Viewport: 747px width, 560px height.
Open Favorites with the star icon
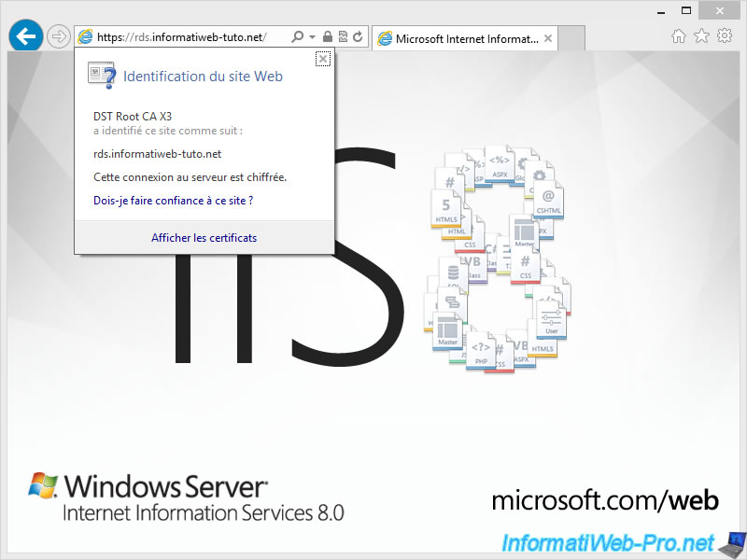tap(701, 35)
